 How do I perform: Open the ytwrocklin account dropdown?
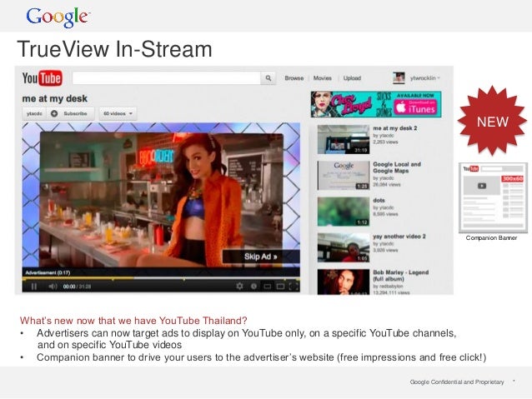coord(425,78)
